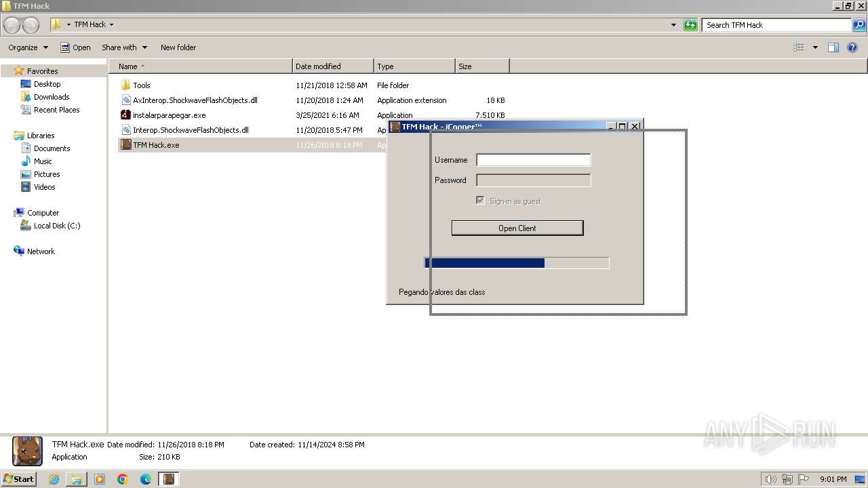This screenshot has width=868, height=488.
Task: Open Downloads in Favorites
Action: (x=52, y=97)
